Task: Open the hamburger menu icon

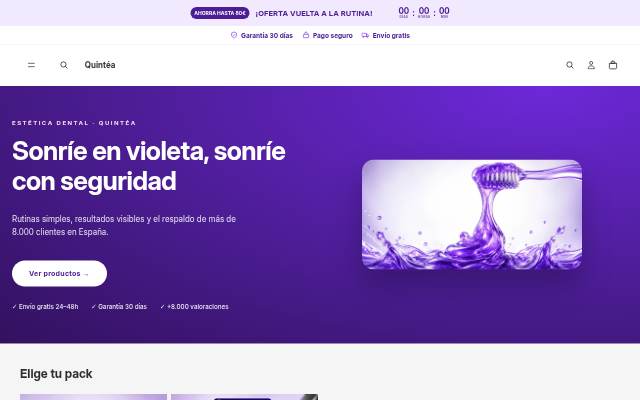Action: click(x=31, y=65)
